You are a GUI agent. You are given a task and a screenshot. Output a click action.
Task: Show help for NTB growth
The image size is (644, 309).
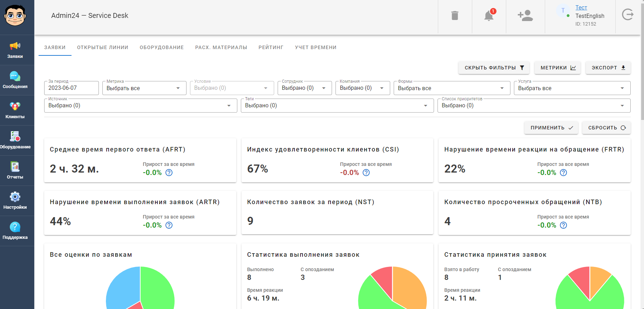[563, 225]
